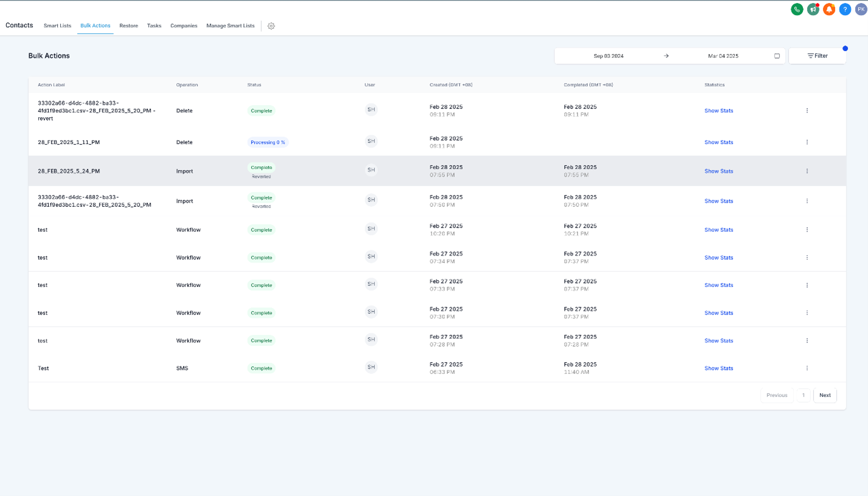Click the Sep 03 2024 start date field

coord(608,56)
